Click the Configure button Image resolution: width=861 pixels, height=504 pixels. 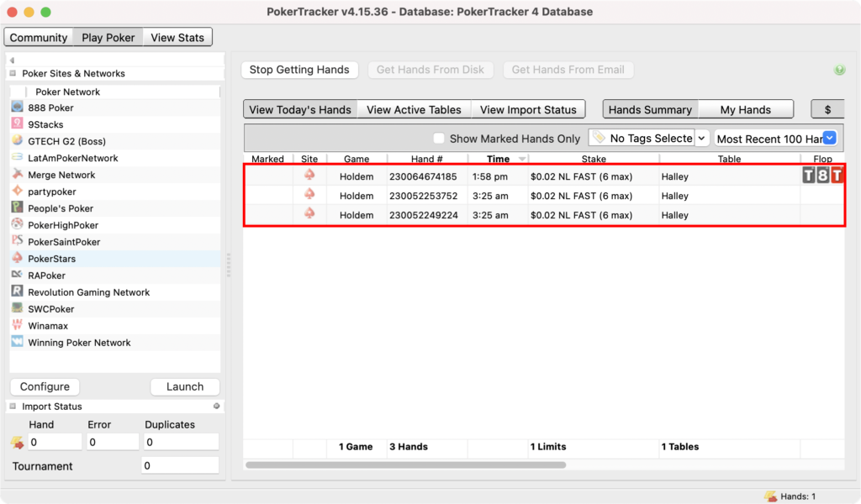(45, 386)
